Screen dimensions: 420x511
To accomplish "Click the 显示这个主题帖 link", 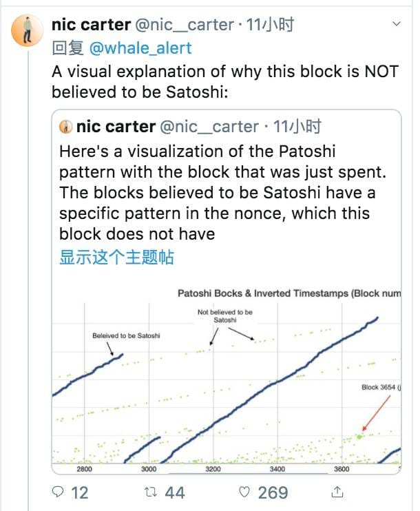I will point(116,258).
